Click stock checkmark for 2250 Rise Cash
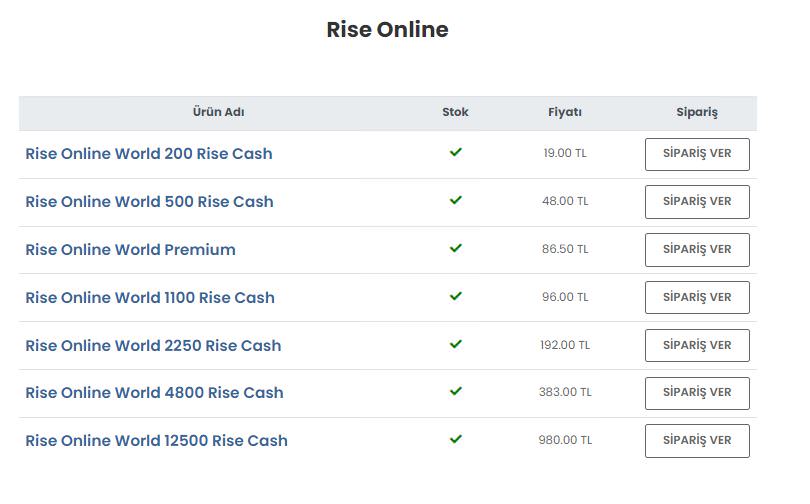 pos(455,344)
